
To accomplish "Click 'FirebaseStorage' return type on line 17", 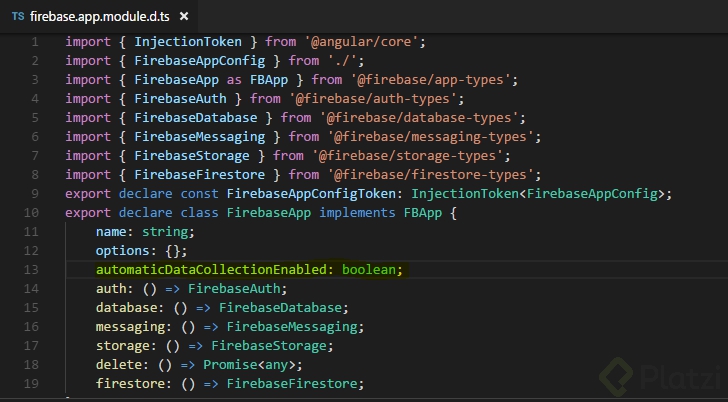I will click(269, 346).
